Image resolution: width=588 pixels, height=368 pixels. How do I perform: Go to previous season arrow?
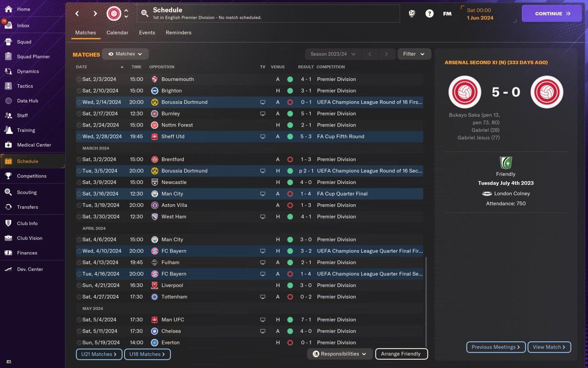370,54
